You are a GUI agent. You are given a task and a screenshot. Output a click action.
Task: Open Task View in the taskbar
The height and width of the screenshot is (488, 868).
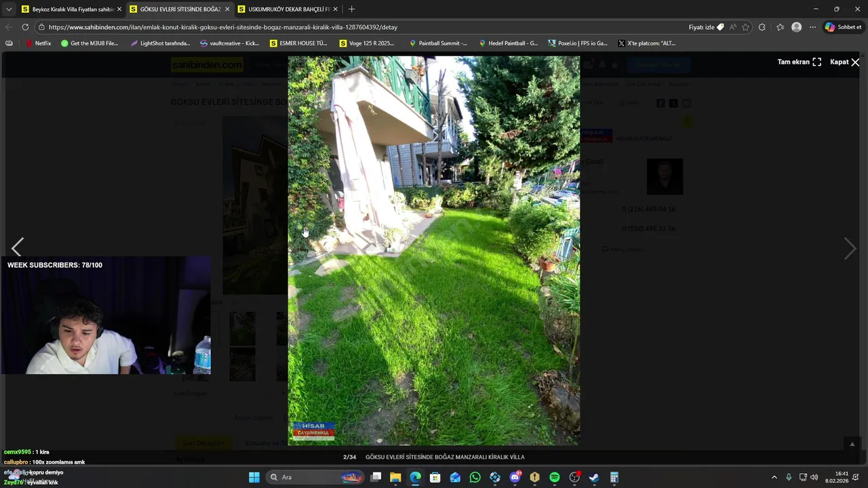[x=376, y=477]
